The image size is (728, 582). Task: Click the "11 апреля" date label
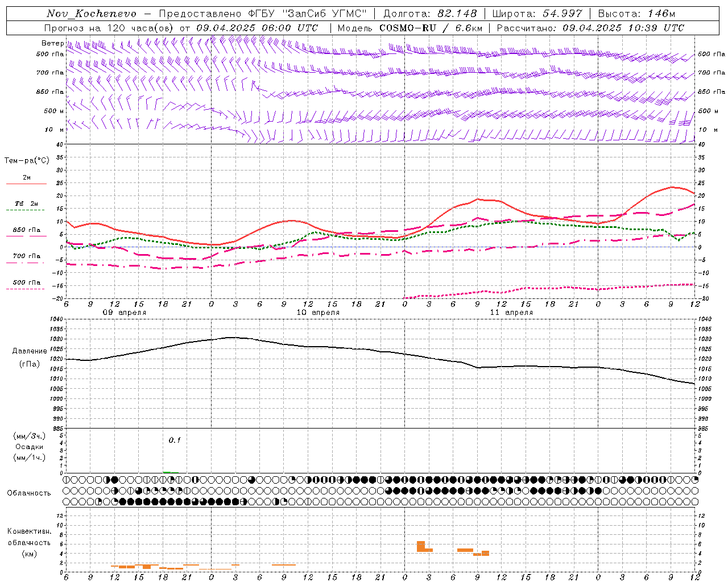click(511, 313)
